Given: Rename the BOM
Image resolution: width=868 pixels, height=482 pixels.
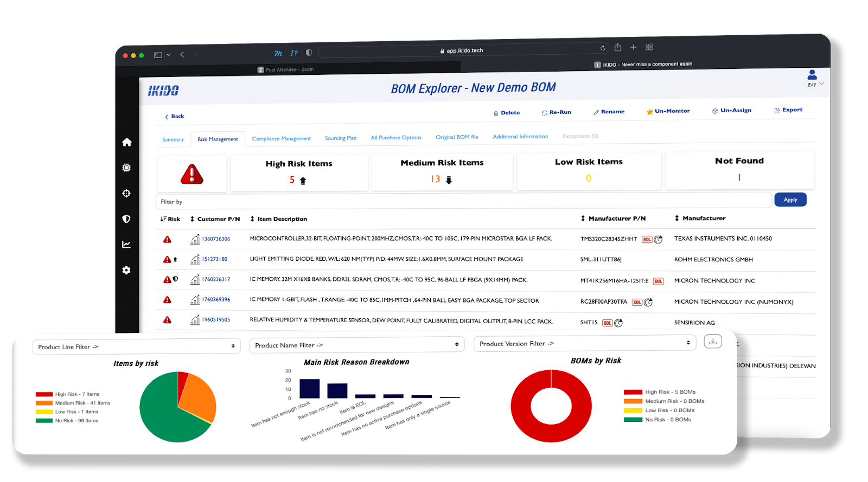Looking at the screenshot, I should pos(609,112).
